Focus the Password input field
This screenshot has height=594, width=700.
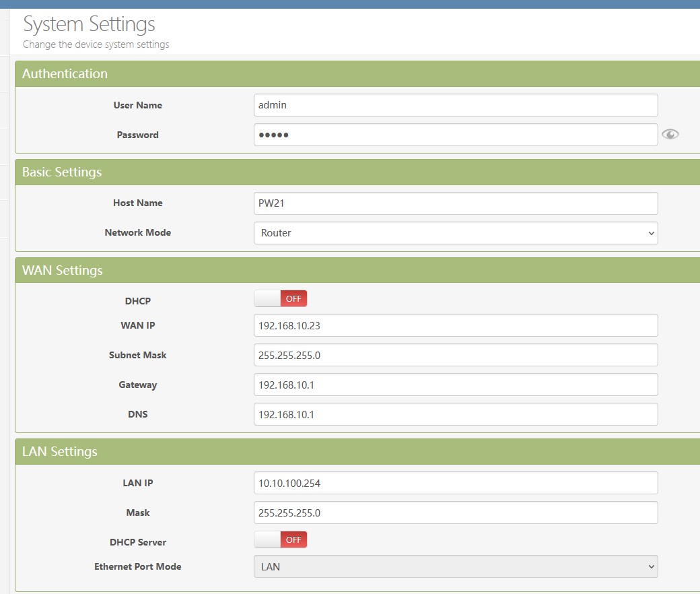coord(456,135)
